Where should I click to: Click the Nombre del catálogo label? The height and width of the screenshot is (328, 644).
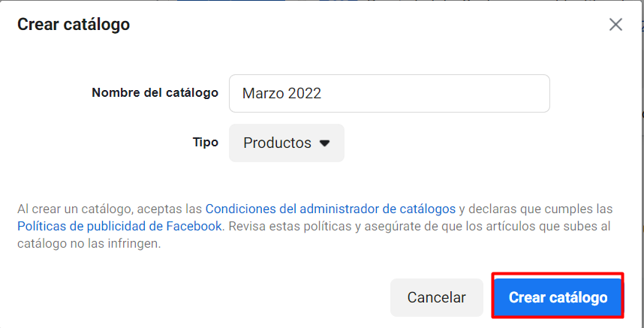tap(155, 93)
